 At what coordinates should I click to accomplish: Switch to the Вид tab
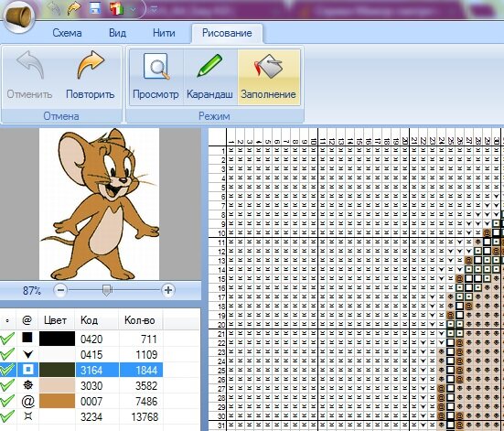pos(117,33)
